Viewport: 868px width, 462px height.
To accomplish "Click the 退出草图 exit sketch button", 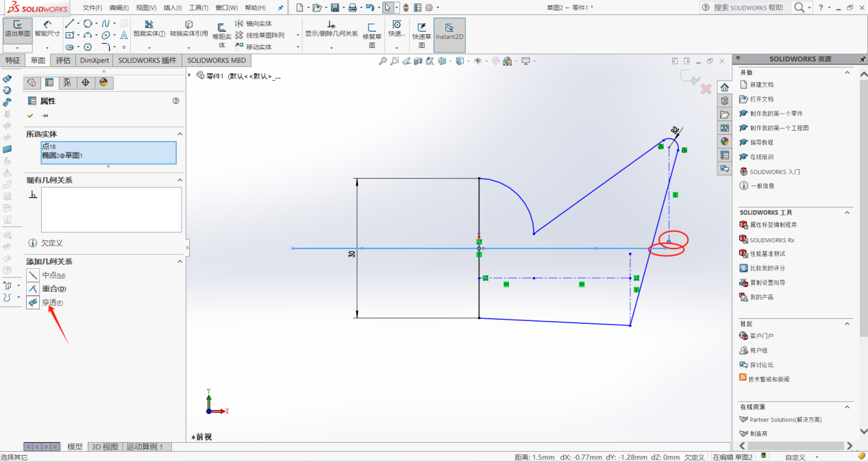I will (x=17, y=29).
